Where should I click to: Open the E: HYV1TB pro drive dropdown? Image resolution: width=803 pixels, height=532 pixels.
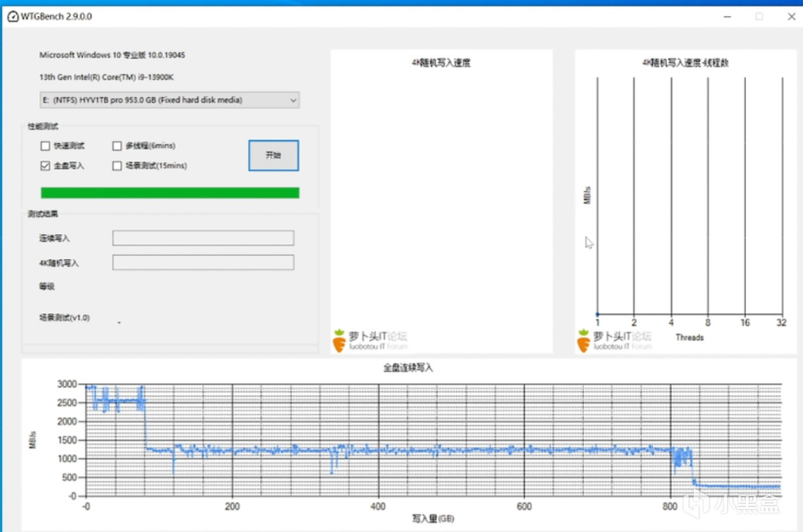coord(170,100)
